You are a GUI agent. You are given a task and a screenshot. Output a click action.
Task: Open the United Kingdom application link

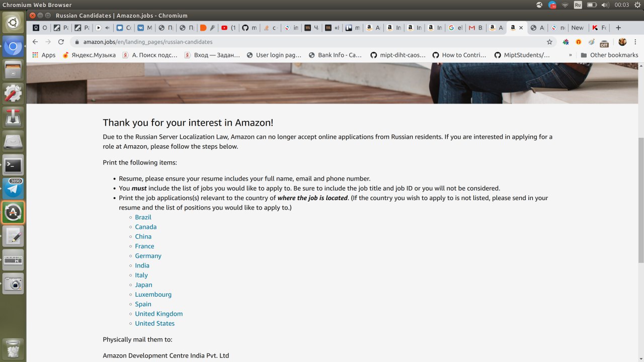158,314
